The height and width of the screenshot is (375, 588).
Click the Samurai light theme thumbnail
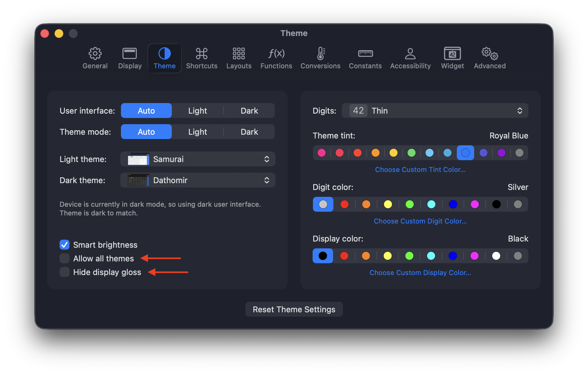[138, 159]
